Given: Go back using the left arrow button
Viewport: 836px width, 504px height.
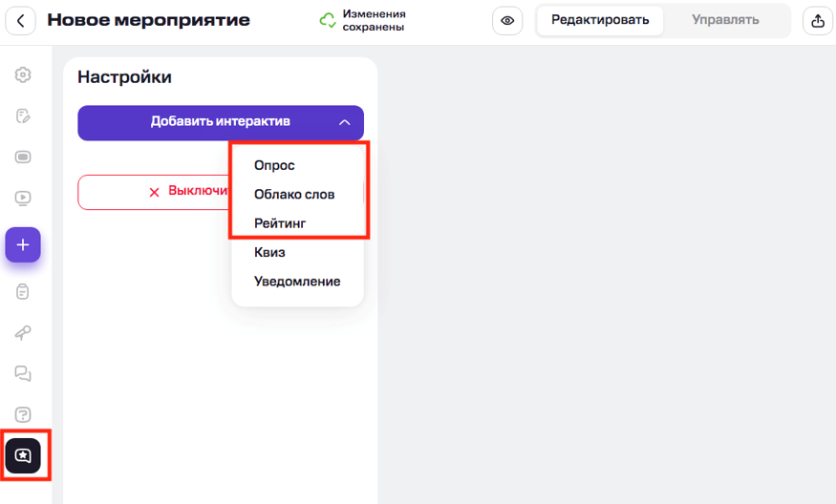Looking at the screenshot, I should pyautogui.click(x=20, y=20).
